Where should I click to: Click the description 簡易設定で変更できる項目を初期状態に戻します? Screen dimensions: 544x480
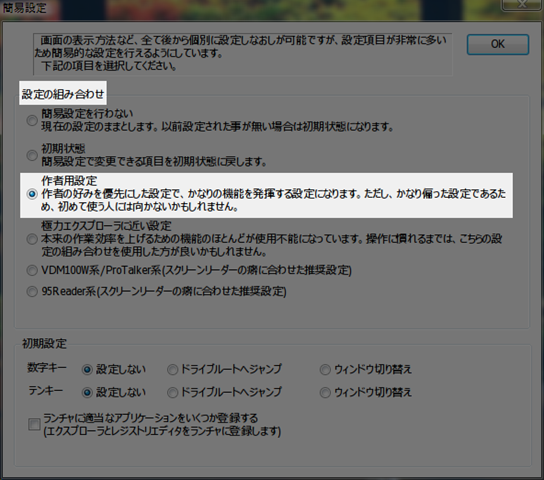point(154,161)
